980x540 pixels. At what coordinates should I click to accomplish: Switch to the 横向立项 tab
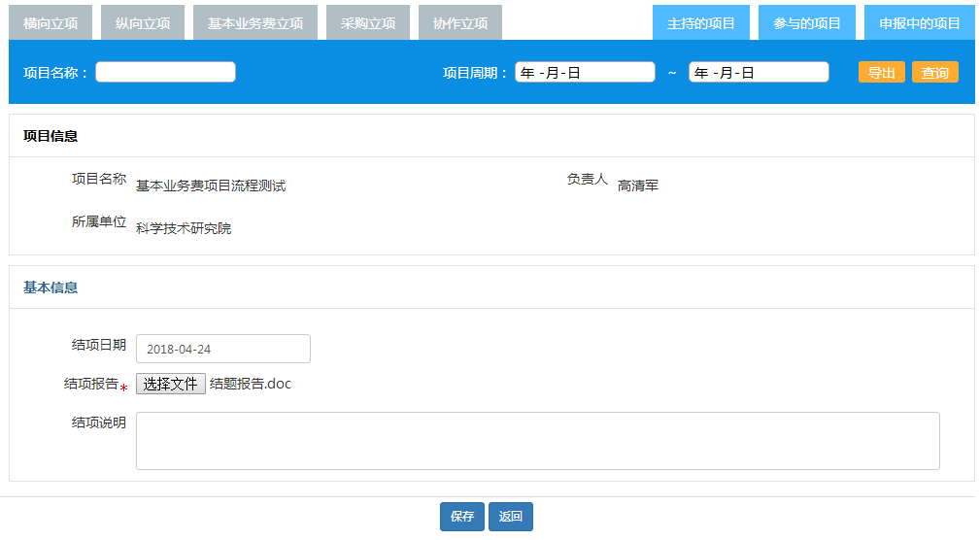[x=51, y=23]
